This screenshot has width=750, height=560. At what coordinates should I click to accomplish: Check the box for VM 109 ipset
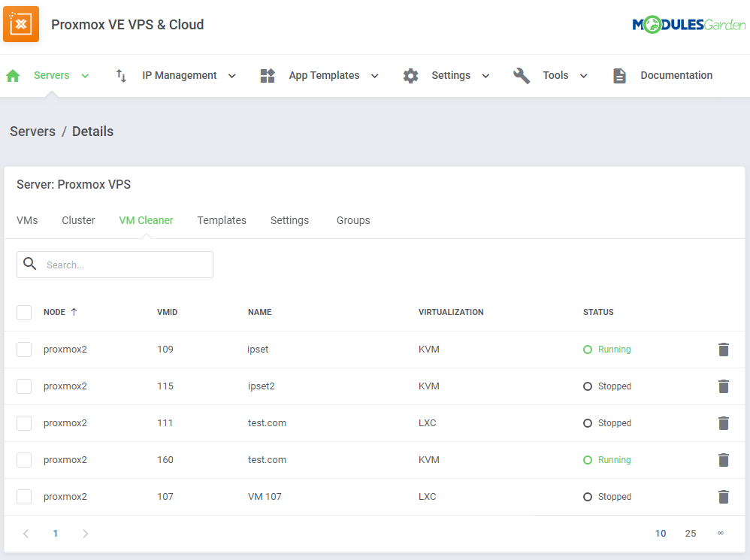click(24, 350)
